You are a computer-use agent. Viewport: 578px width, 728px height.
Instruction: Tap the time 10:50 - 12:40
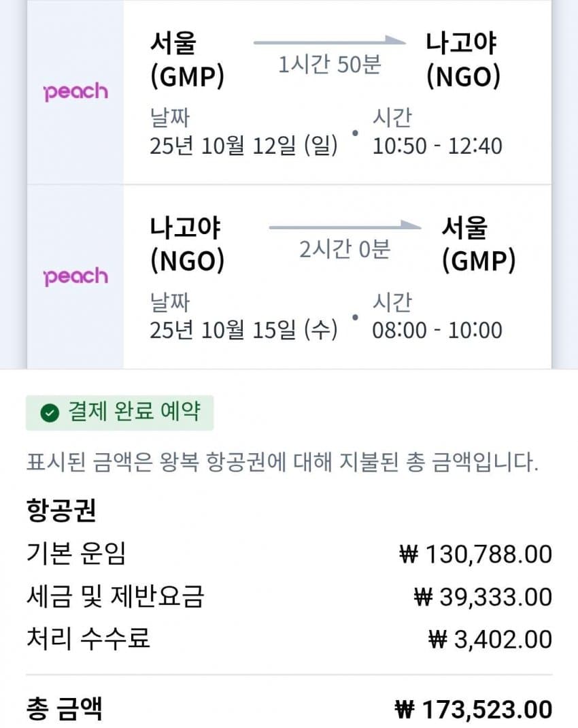[437, 146]
